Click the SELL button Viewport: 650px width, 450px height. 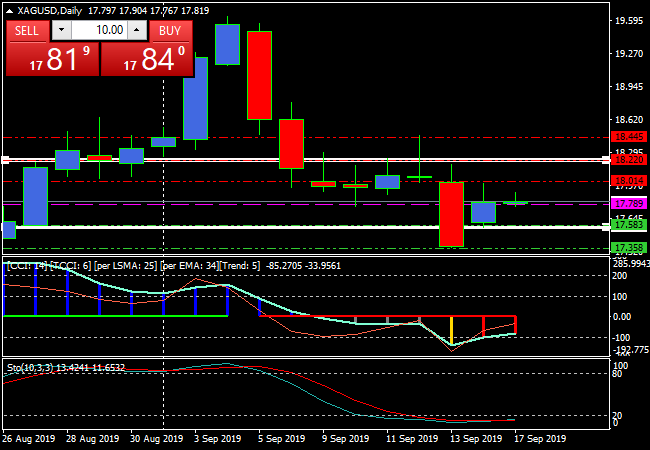[x=27, y=31]
